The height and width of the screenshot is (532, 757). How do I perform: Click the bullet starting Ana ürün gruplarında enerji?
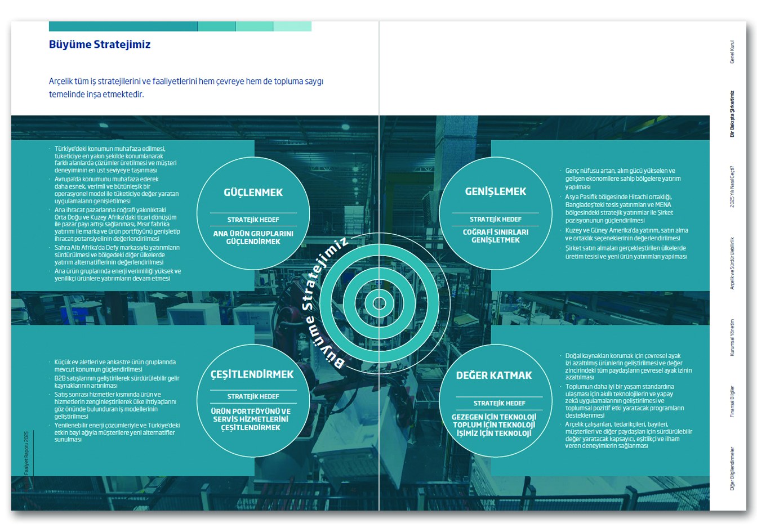point(118,275)
